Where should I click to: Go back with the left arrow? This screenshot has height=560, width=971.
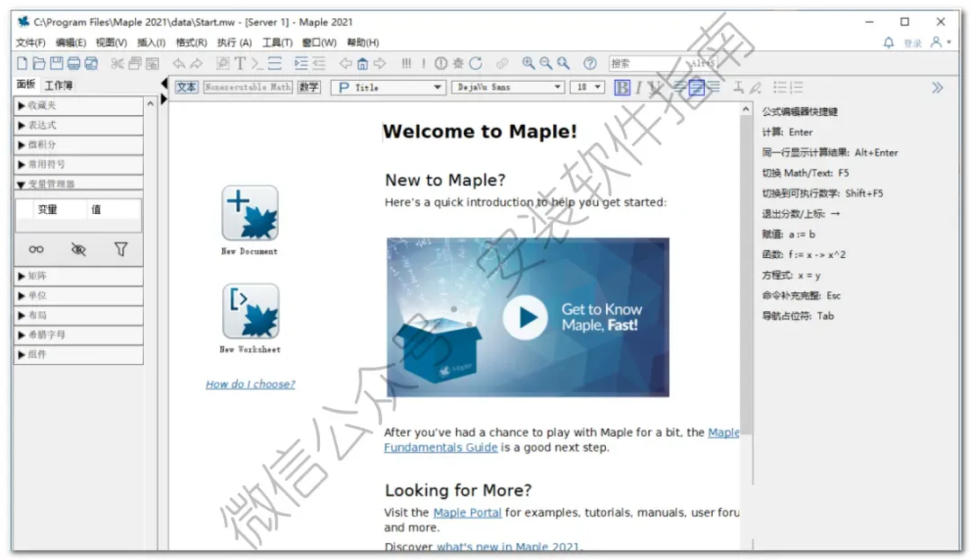[345, 63]
